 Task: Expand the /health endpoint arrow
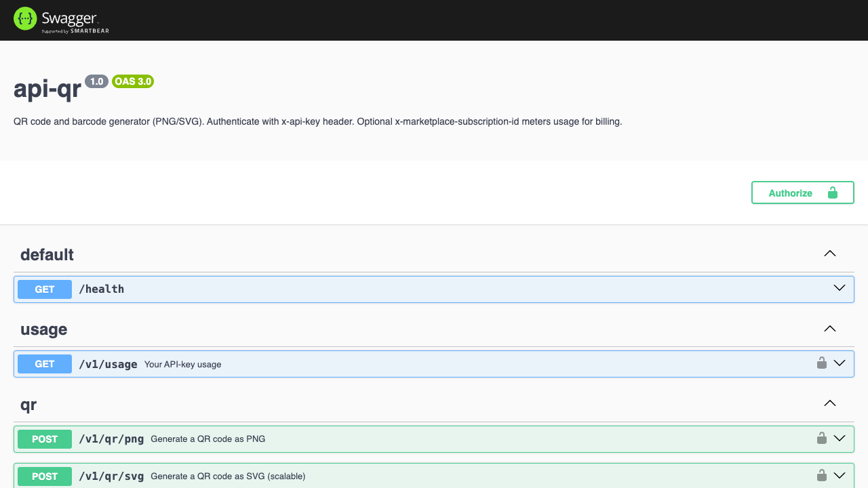coord(840,288)
